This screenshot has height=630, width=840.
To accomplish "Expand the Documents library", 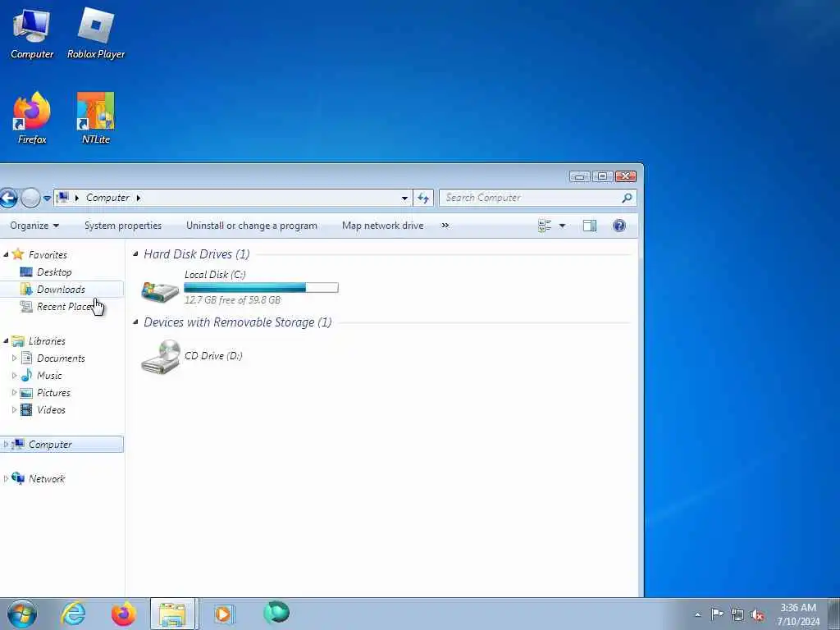I will (x=15, y=358).
